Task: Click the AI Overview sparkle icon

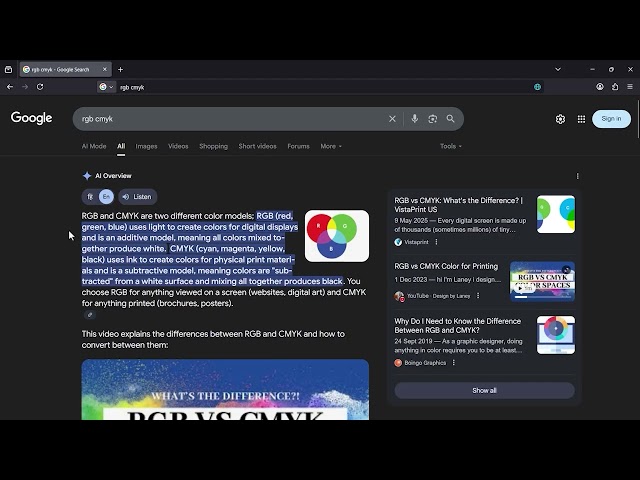Action: (87, 176)
